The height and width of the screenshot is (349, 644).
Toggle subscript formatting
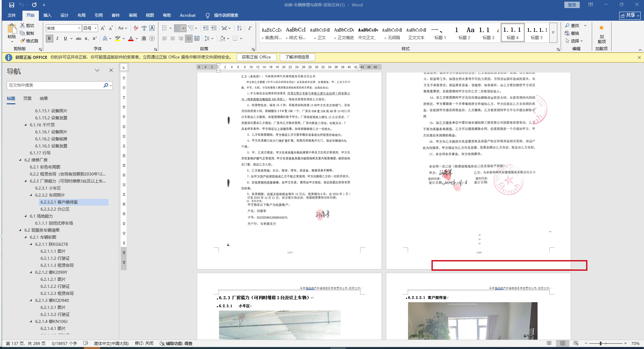pos(87,38)
